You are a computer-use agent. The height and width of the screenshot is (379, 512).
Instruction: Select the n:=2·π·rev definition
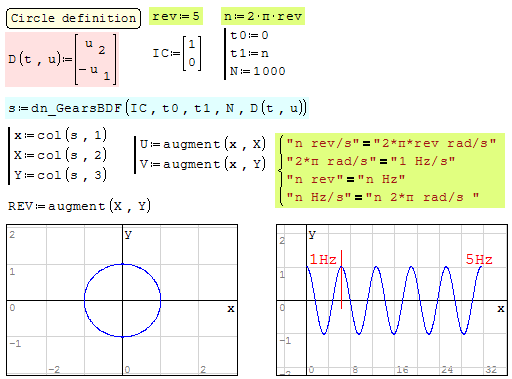pyautogui.click(x=263, y=16)
